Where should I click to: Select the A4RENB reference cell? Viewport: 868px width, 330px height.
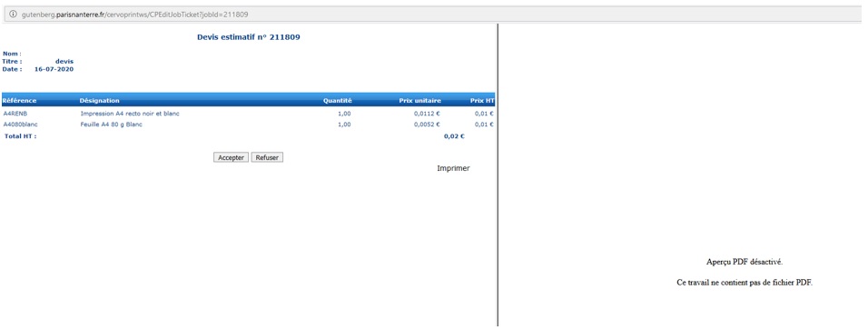15,114
